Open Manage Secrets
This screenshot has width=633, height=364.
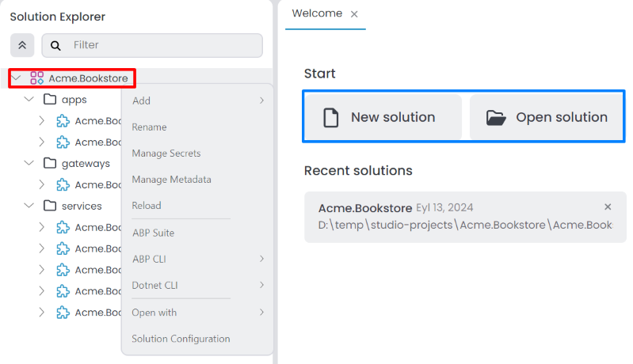click(x=197, y=154)
